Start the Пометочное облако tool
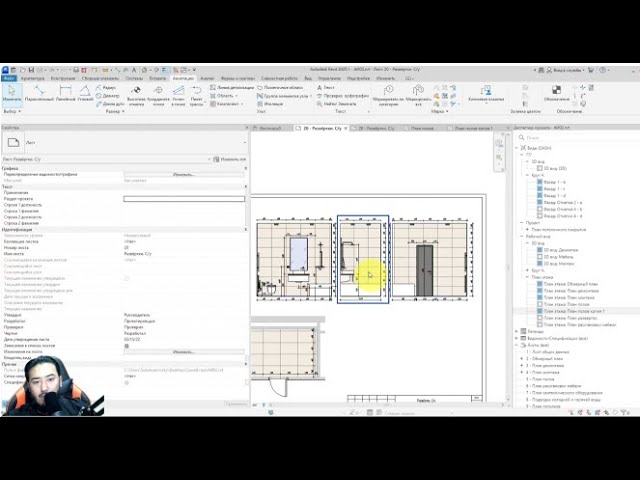The width and height of the screenshot is (640, 480). 280,87
